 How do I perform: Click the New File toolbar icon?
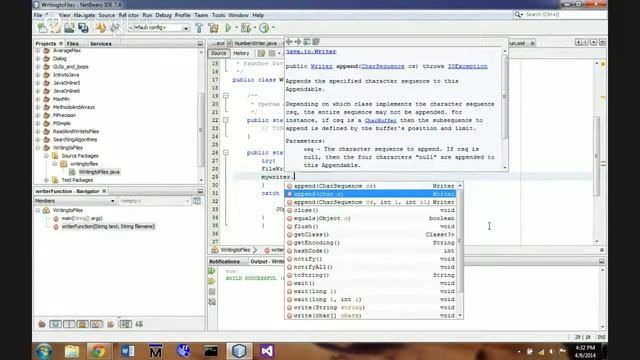coord(42,28)
